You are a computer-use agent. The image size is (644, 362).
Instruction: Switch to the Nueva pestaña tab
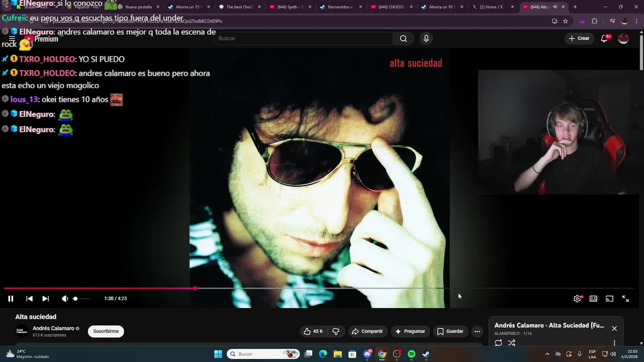pos(138,7)
